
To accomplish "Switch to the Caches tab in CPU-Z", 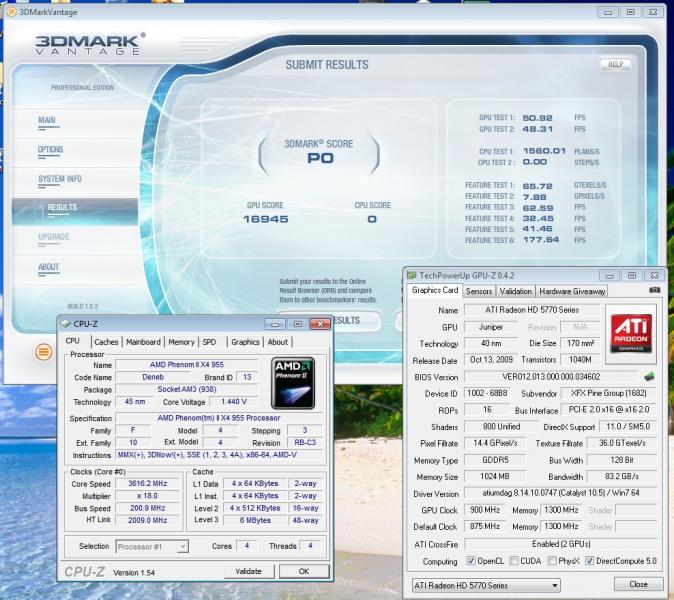I will point(106,342).
